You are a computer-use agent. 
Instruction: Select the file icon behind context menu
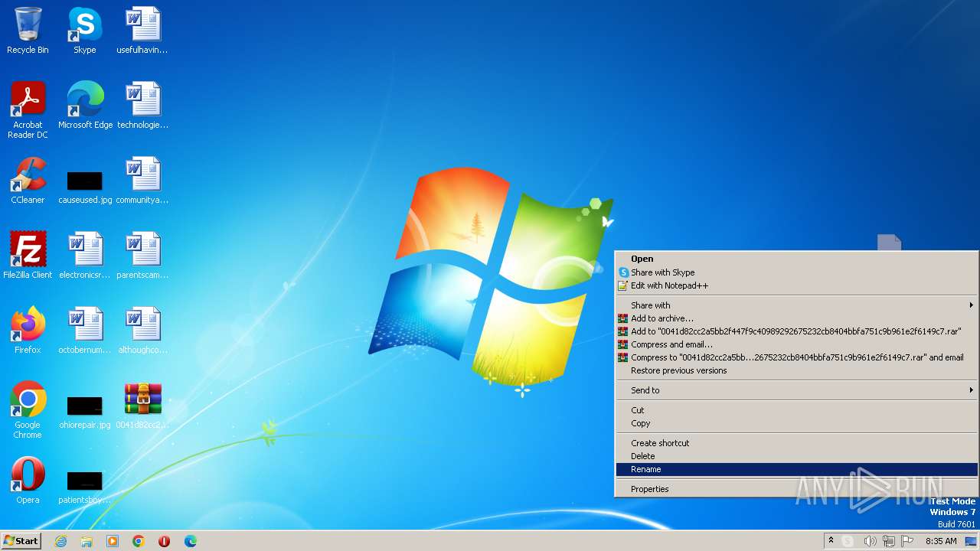889,242
